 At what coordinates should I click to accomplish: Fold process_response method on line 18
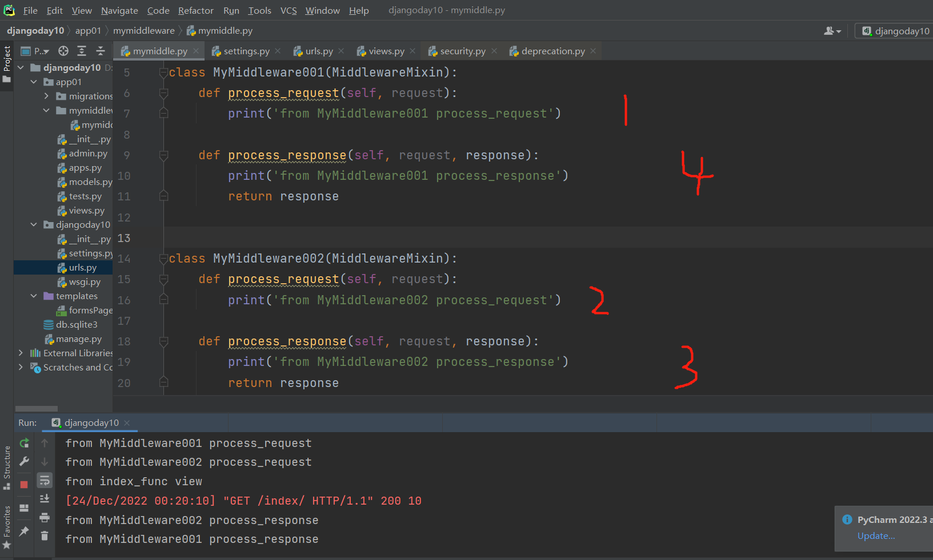point(163,341)
